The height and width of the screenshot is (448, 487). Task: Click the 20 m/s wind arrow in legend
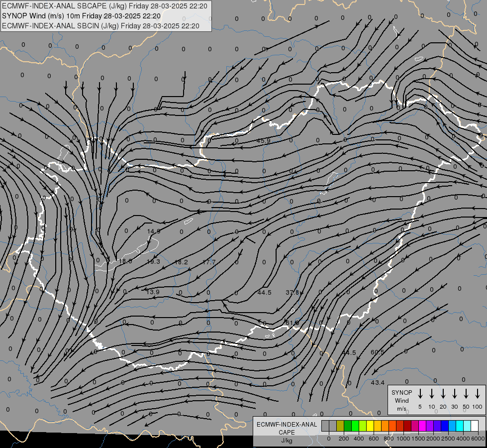pos(443,394)
